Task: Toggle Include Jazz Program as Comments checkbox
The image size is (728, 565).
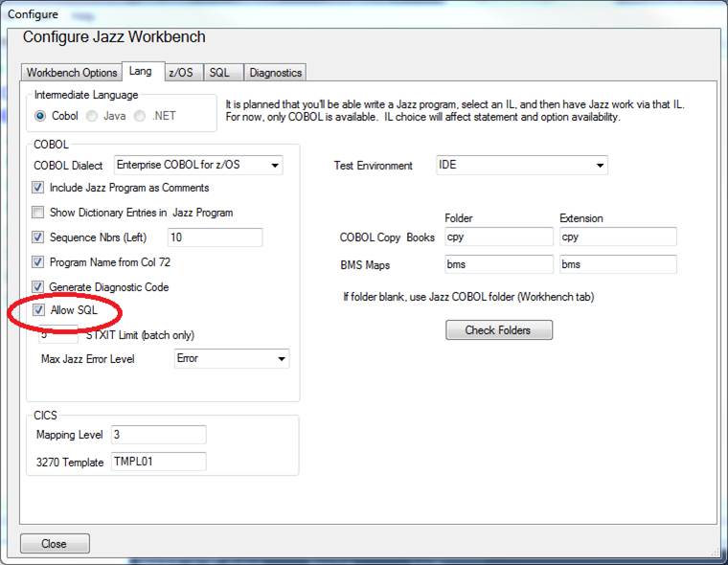Action: [37, 188]
